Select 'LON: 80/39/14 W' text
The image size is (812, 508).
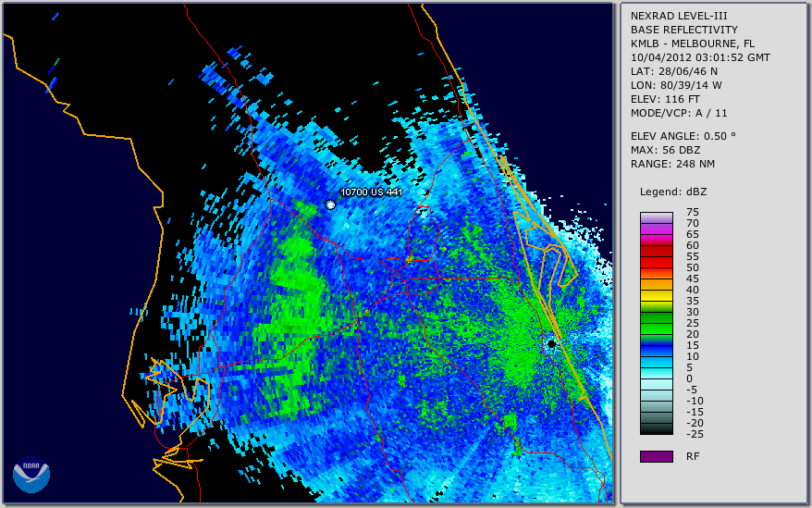coord(676,85)
